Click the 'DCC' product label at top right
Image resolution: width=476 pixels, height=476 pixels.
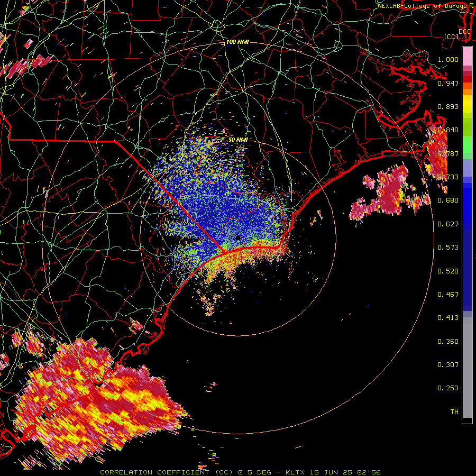[465, 32]
